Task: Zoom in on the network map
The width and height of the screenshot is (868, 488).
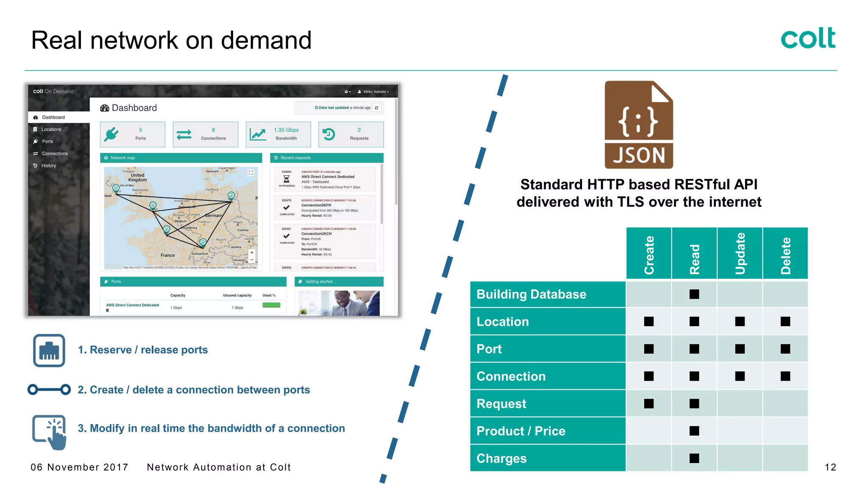Action: coord(252,252)
